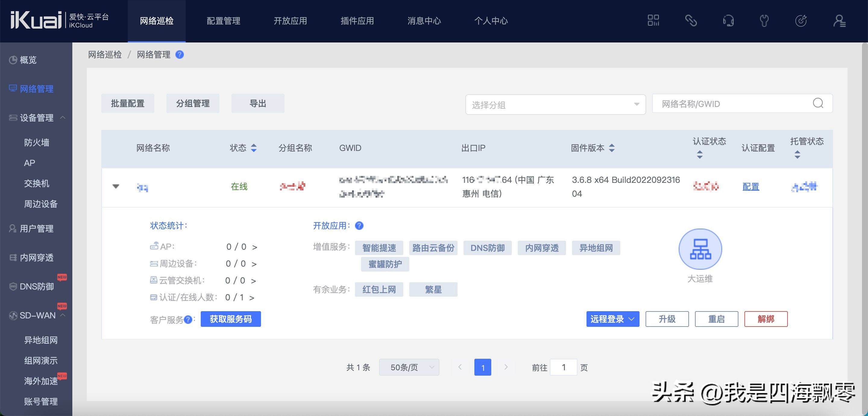
Task: Open the 消息中心 menu item
Action: pyautogui.click(x=424, y=20)
